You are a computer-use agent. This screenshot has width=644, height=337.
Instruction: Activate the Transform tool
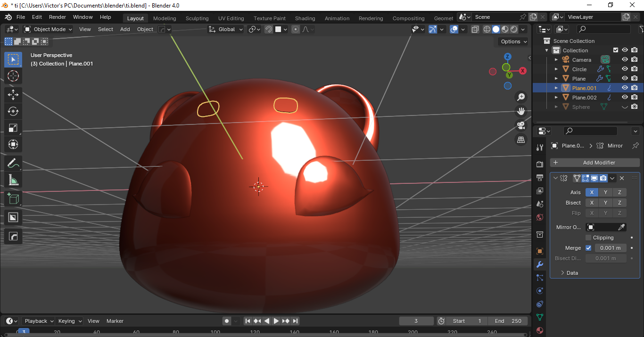point(13,145)
